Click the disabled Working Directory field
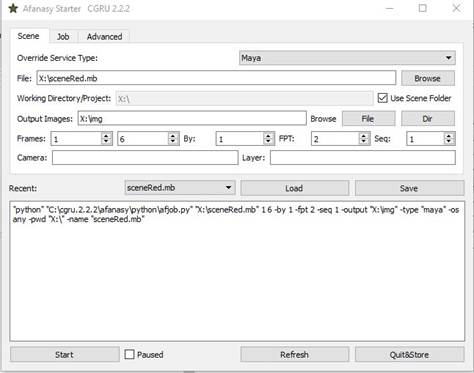 (x=244, y=99)
